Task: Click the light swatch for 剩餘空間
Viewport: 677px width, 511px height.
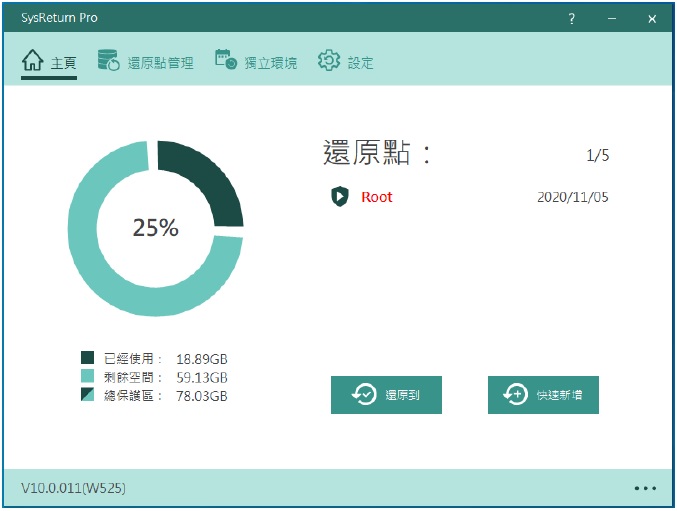Action: click(88, 376)
